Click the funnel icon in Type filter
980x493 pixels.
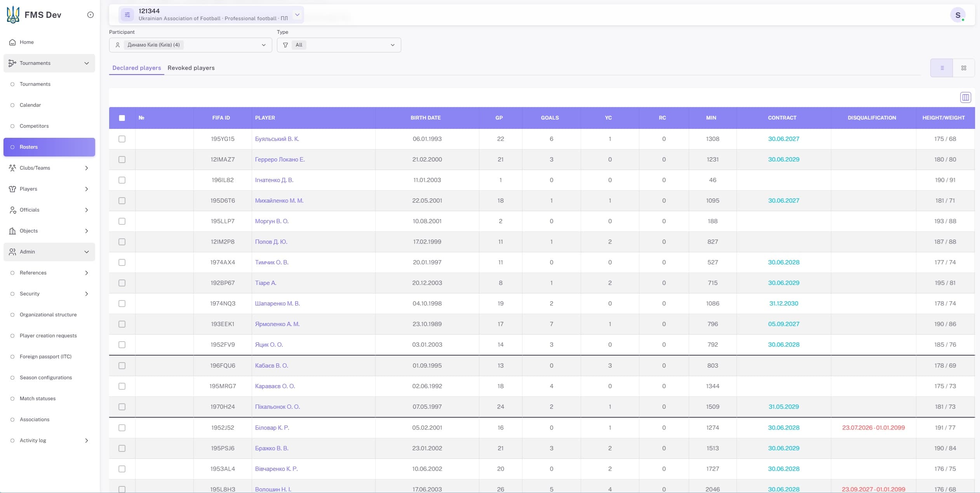click(x=285, y=45)
